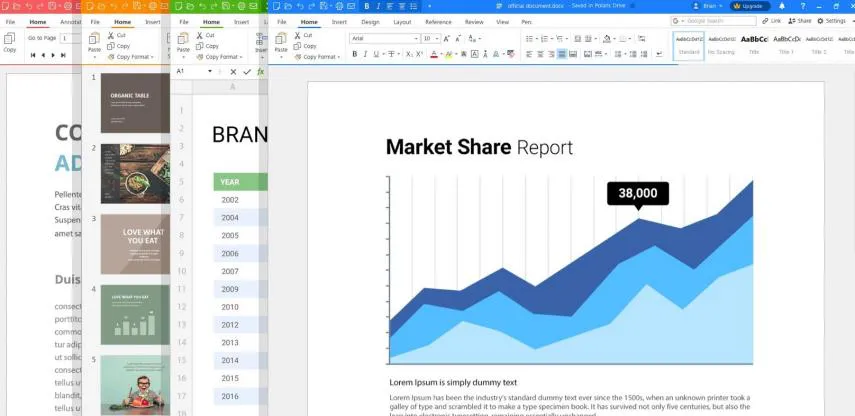Click the Paste icon in the document window
855x416 pixels.
pyautogui.click(x=281, y=41)
